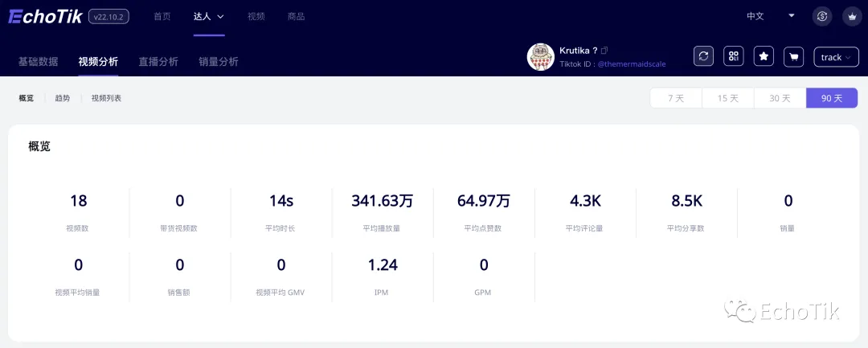The height and width of the screenshot is (348, 868).
Task: Click the star favorite icon button
Action: point(764,56)
